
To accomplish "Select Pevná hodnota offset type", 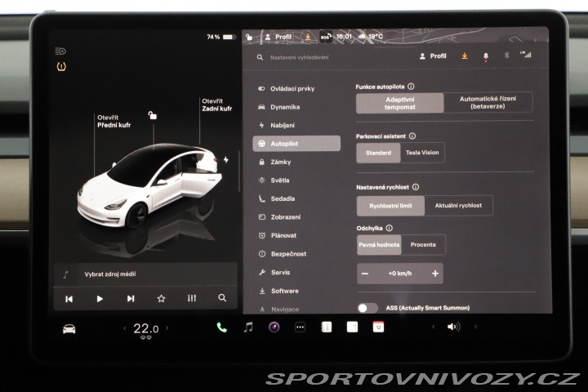I will pyautogui.click(x=379, y=245).
